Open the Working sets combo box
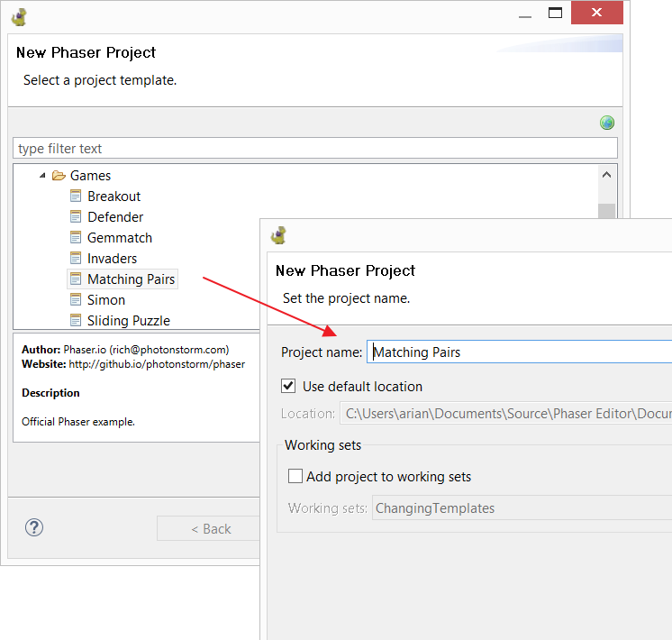This screenshot has width=672, height=640. 522,507
